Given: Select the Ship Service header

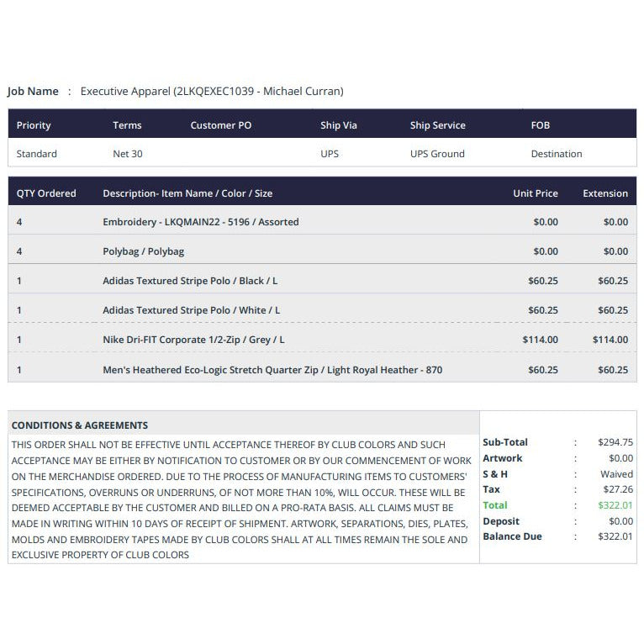Looking at the screenshot, I should [x=438, y=125].
